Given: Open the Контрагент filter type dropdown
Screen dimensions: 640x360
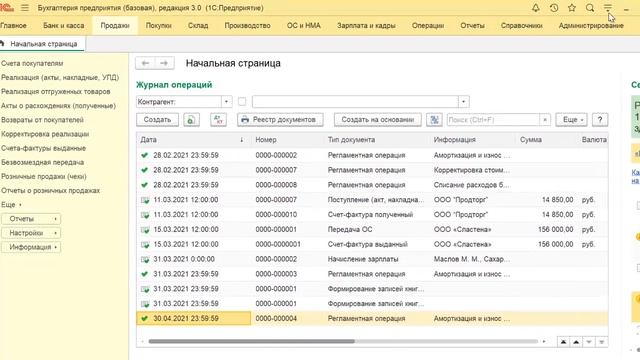Looking at the screenshot, I should click(227, 102).
